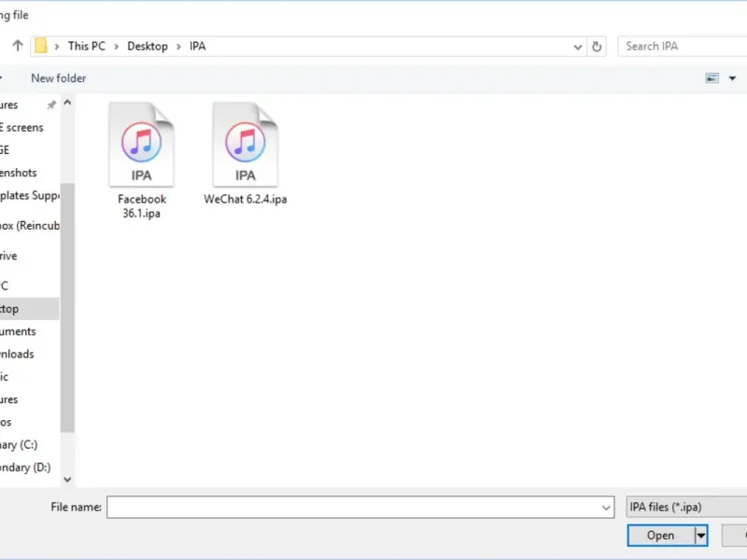The width and height of the screenshot is (747, 560).
Task: Select the Facebook 36.1.ipa file icon
Action: [x=142, y=145]
